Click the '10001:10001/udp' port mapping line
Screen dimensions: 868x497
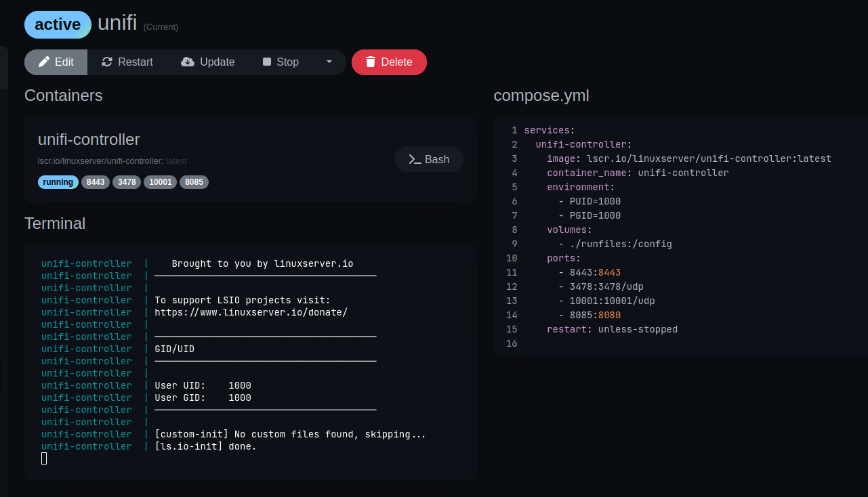(606, 301)
